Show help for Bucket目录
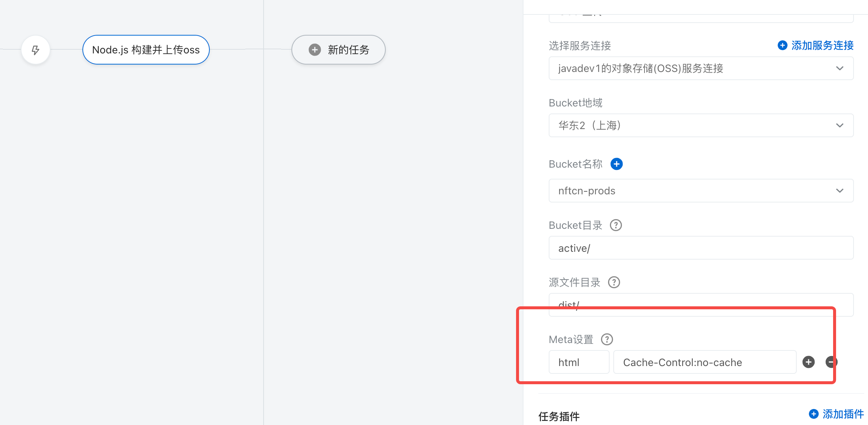868x425 pixels. [x=616, y=225]
